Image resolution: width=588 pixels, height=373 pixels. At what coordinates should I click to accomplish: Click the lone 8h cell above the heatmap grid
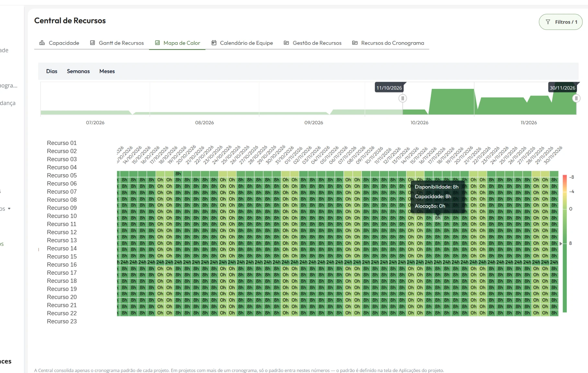[178, 174]
